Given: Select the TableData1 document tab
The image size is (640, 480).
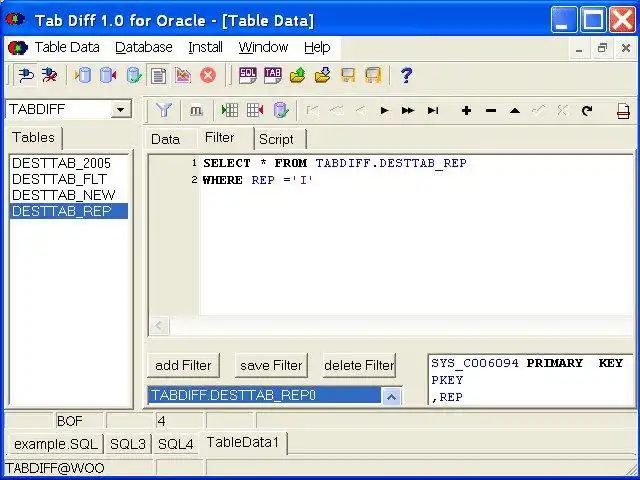Looking at the screenshot, I should click(x=242, y=443).
